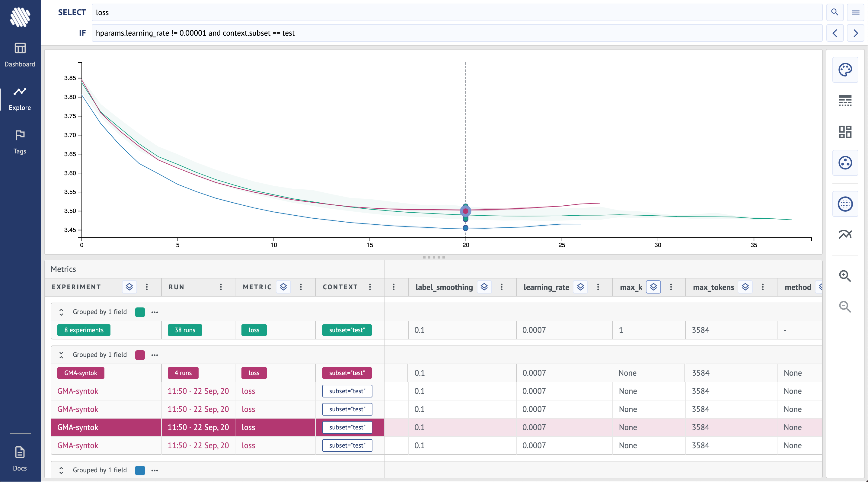The width and height of the screenshot is (868, 482).
Task: Expand the blue group at bottom
Action: pyautogui.click(x=61, y=470)
